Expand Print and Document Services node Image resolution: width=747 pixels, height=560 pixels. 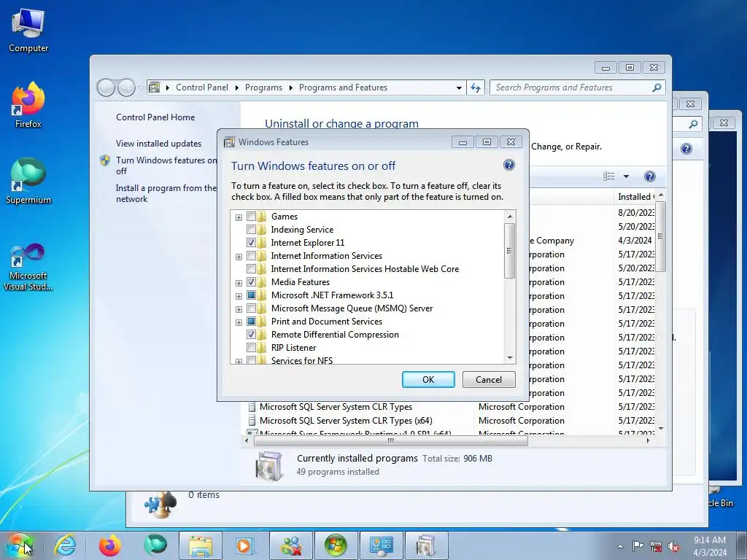click(x=239, y=322)
